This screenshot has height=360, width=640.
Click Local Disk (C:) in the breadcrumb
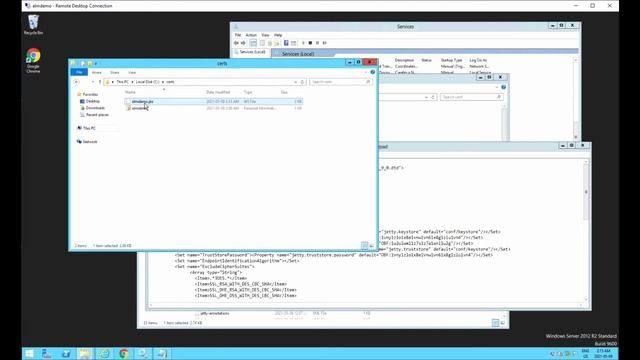[x=147, y=82]
